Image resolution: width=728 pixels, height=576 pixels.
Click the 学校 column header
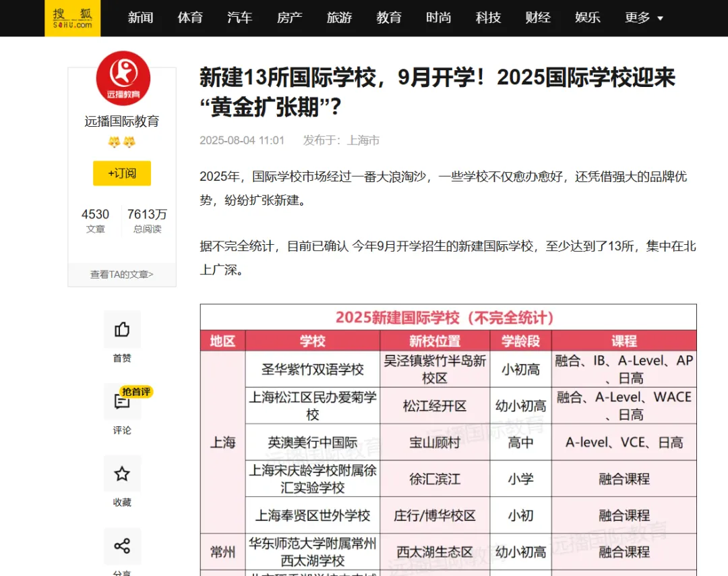click(313, 341)
